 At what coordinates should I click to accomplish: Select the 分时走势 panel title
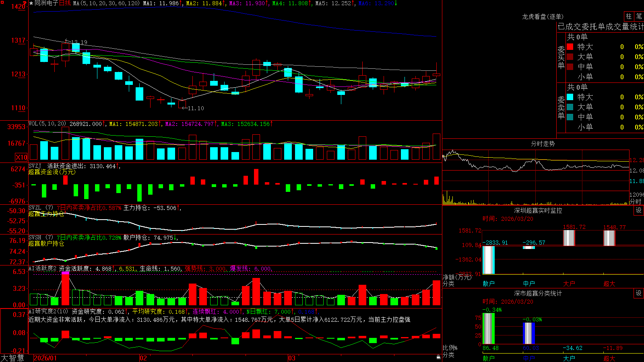coord(543,144)
